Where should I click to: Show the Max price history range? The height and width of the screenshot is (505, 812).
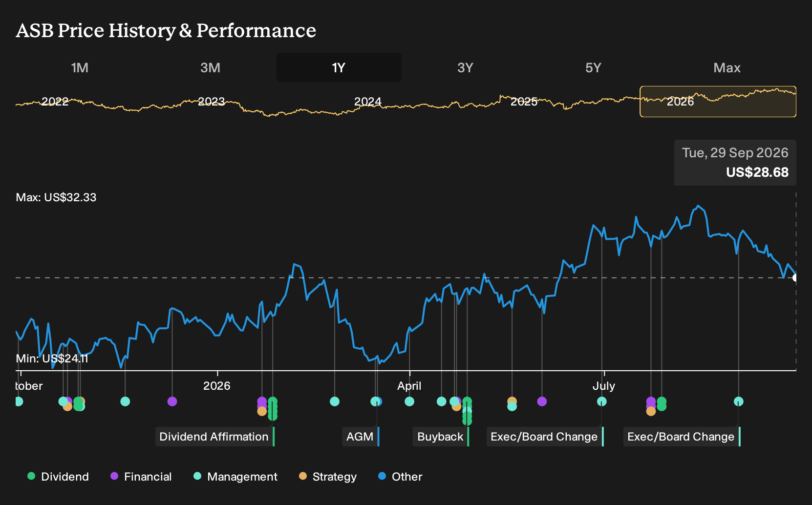pos(727,67)
